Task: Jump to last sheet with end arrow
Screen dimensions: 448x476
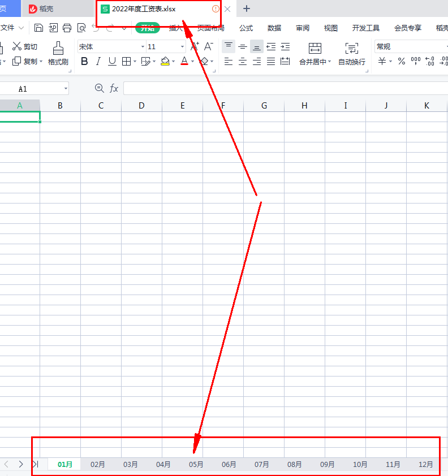Action: (x=35, y=464)
